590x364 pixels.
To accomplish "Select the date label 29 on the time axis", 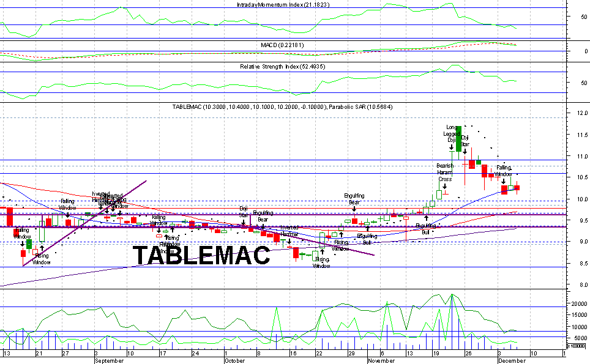I will 351,354.
